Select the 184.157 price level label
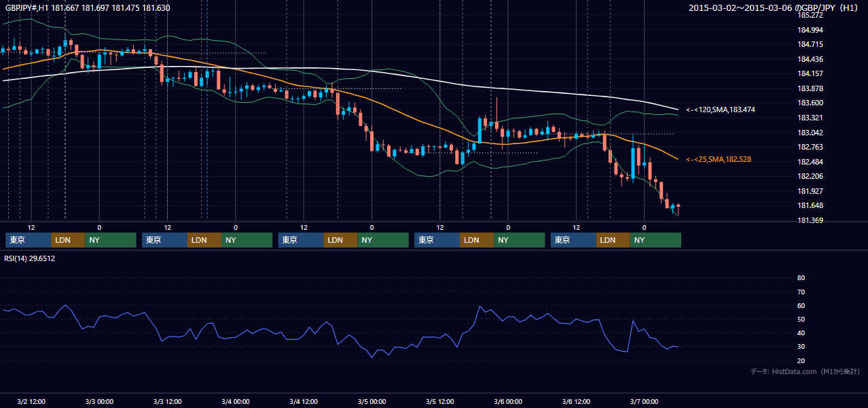 pos(810,73)
